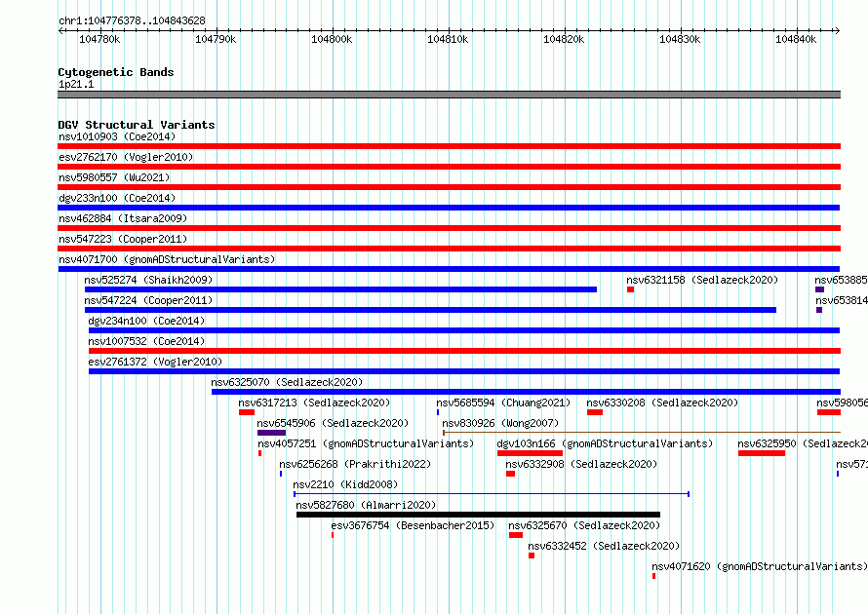The image size is (868, 614).
Task: Click the 104800k ruler position
Action: 332,39
